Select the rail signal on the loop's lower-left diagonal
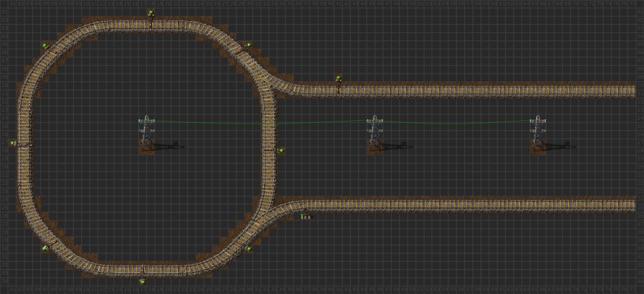This screenshot has height=294, width=644. pyautogui.click(x=45, y=248)
